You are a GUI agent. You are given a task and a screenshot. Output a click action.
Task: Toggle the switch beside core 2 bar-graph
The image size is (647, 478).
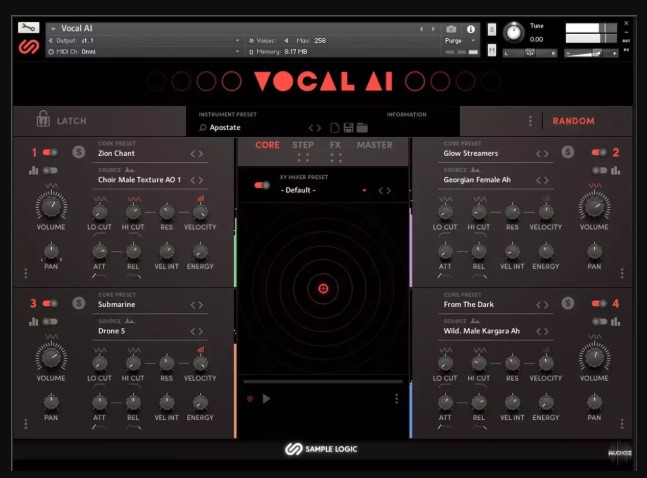599,170
